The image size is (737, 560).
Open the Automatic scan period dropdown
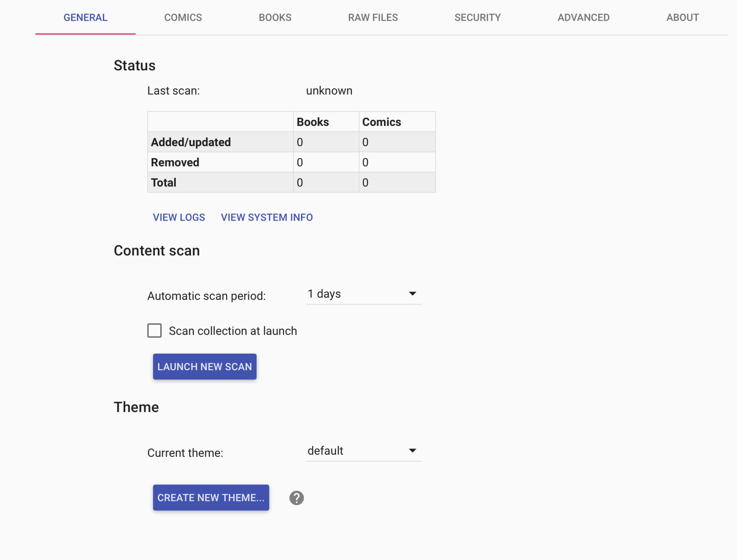coord(363,294)
